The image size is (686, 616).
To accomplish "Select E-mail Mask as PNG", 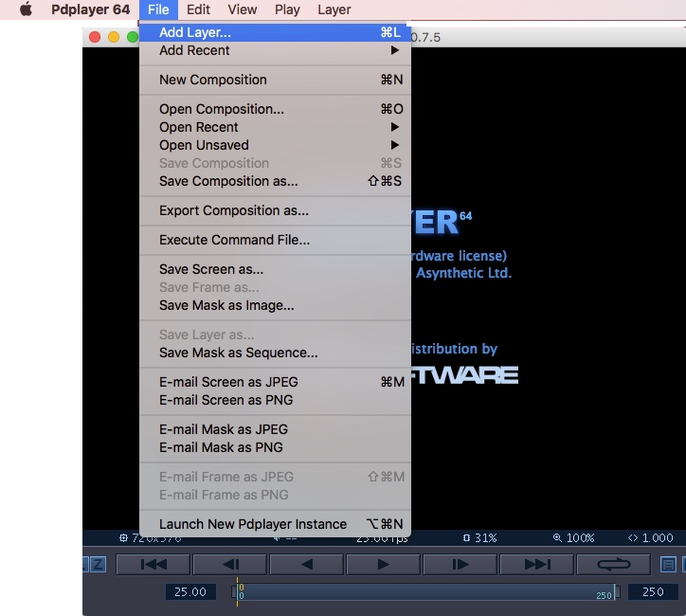I will pos(275,447).
